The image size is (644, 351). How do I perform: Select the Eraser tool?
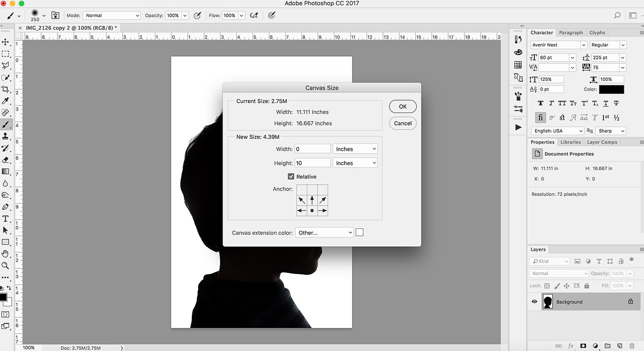coord(6,159)
